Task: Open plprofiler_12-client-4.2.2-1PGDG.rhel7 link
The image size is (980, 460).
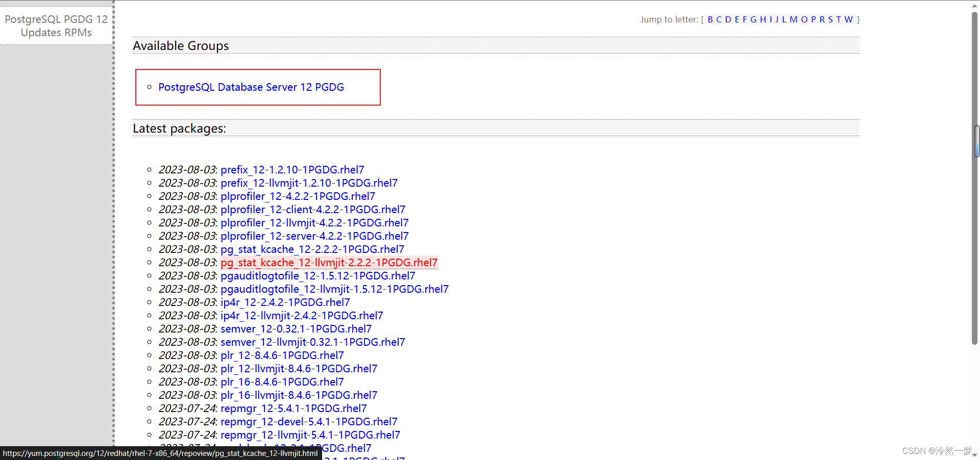Action: tap(313, 210)
